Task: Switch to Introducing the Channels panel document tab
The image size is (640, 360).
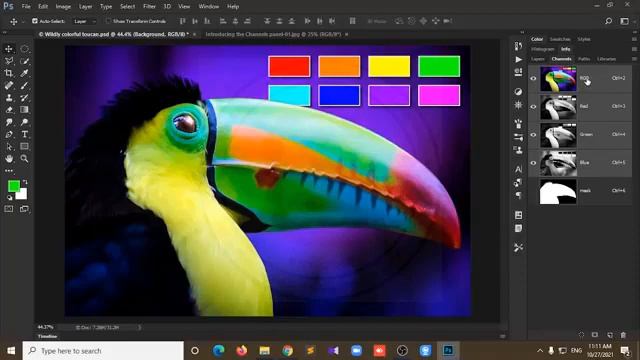Action: pos(273,34)
